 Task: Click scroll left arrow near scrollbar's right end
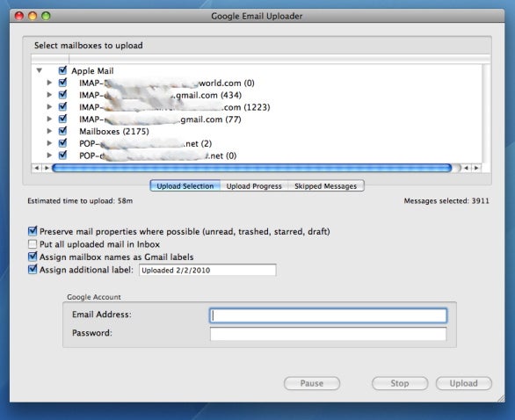tap(466, 168)
